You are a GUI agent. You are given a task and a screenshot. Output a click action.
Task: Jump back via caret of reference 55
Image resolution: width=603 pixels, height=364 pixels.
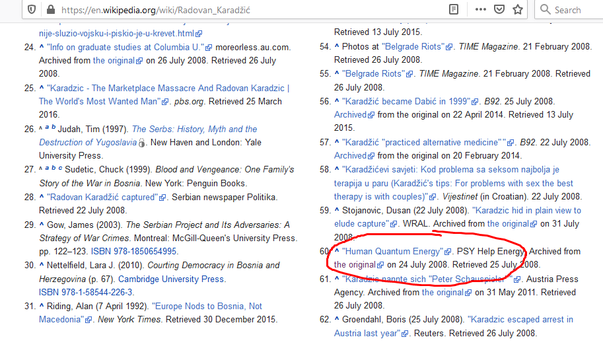(x=336, y=73)
